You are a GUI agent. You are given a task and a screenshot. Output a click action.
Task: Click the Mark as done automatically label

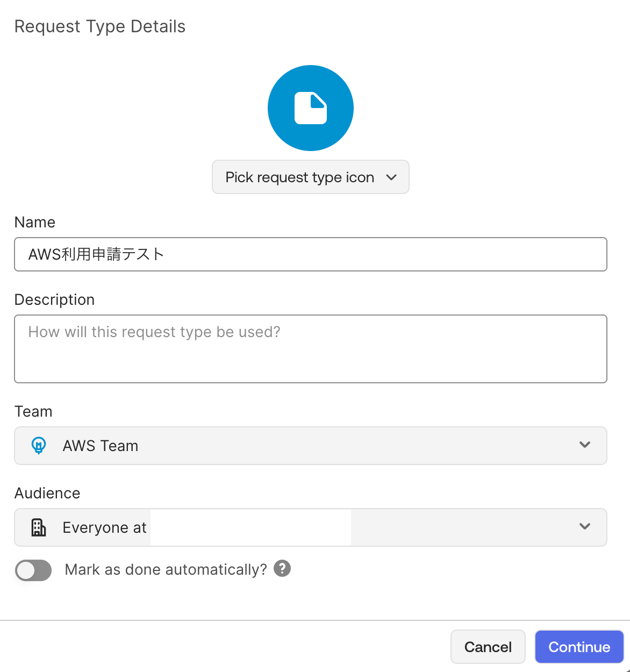pyautogui.click(x=166, y=570)
